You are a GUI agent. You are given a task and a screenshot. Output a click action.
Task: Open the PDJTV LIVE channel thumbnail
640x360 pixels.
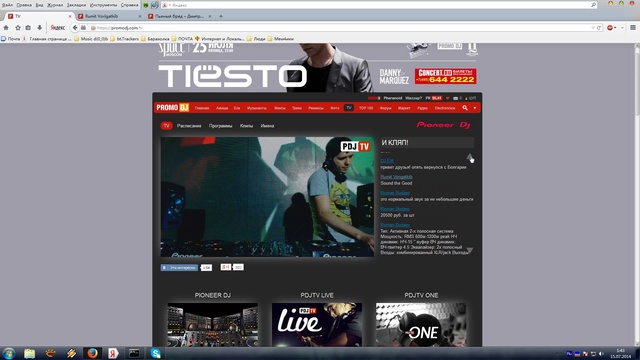click(317, 324)
